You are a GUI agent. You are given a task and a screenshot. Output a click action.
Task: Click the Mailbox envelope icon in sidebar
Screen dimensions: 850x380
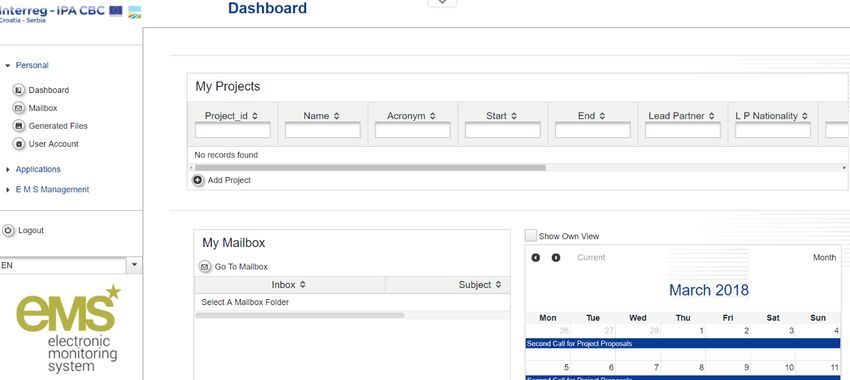coord(19,108)
